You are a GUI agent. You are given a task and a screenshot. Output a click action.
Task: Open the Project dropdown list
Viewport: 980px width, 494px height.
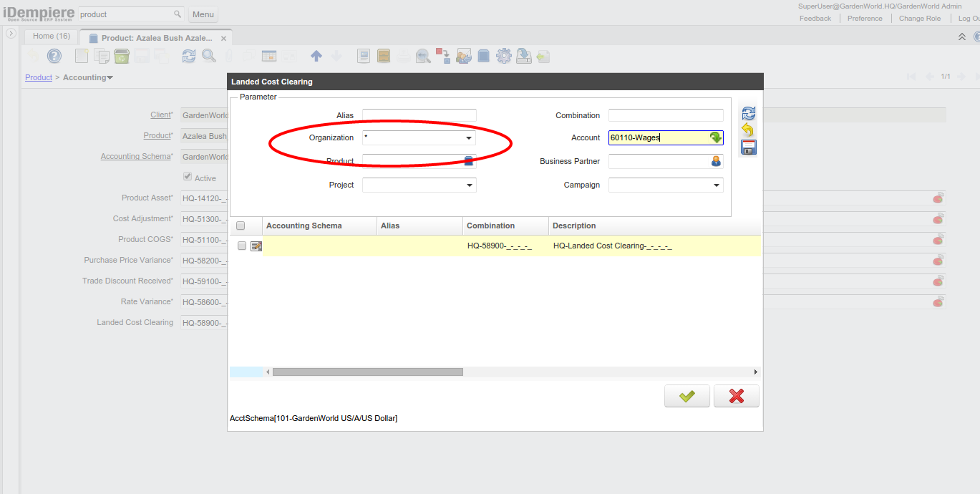469,185
